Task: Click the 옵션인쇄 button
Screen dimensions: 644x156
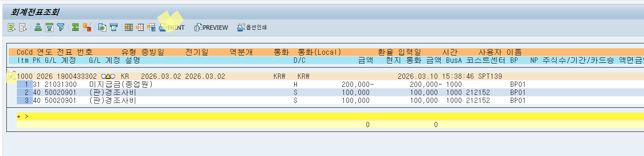Action: coord(252,27)
